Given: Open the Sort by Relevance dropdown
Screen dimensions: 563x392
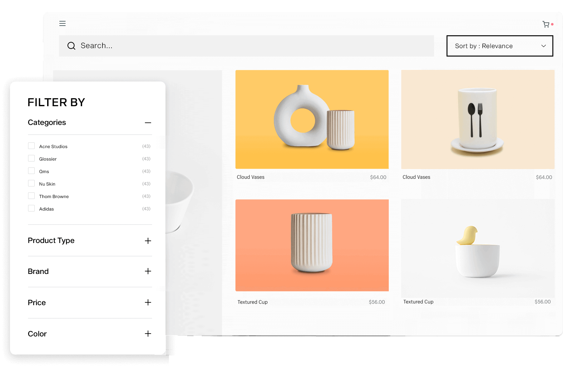Looking at the screenshot, I should pyautogui.click(x=499, y=46).
